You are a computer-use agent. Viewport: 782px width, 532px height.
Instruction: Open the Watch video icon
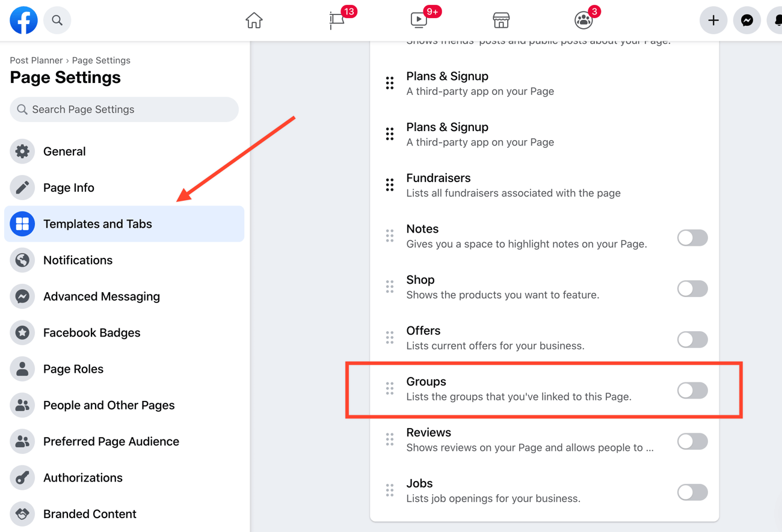point(419,20)
